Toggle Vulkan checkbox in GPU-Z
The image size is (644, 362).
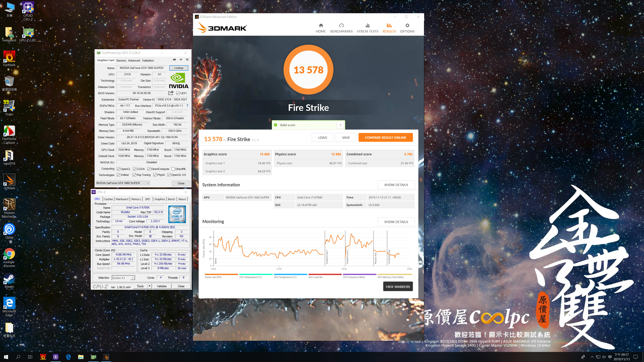tap(118, 175)
